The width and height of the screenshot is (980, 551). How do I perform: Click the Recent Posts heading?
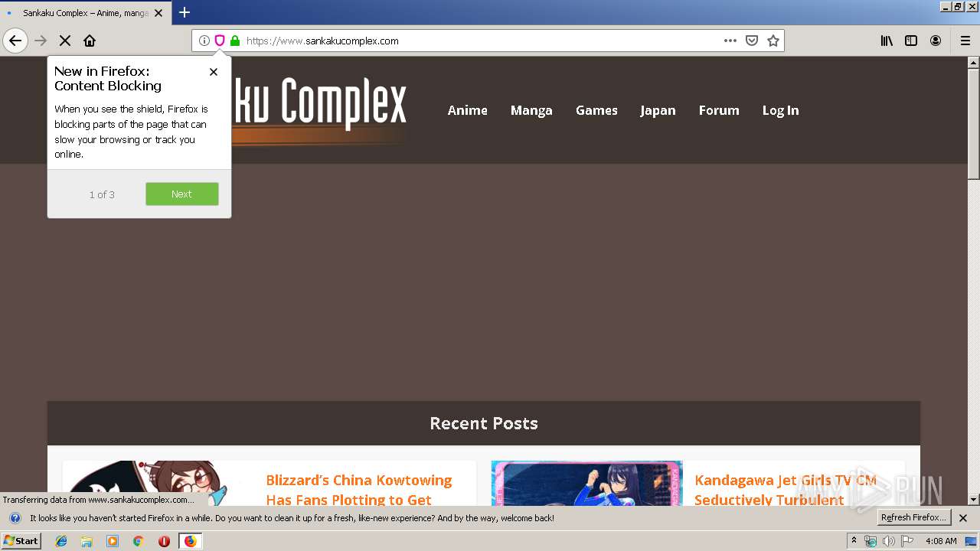coord(484,423)
